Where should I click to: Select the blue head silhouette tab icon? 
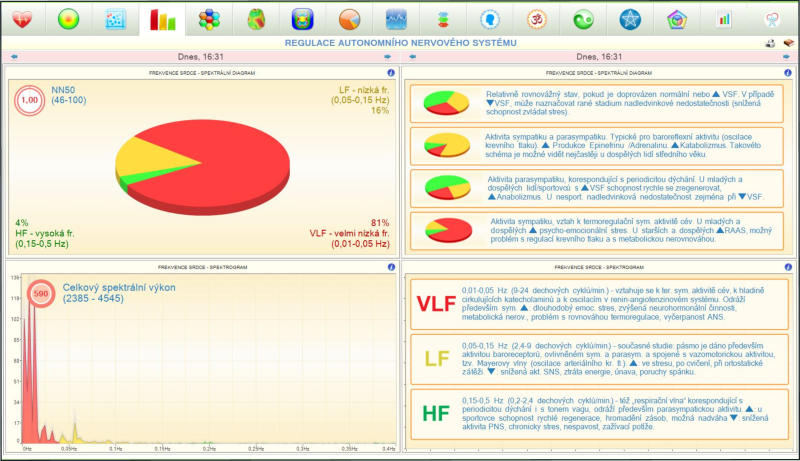tap(489, 19)
